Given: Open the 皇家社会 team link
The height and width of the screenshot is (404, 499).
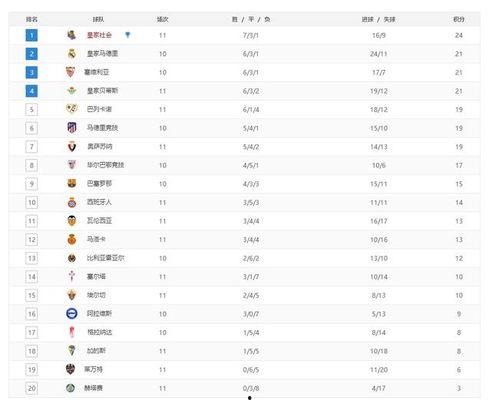Looking at the screenshot, I should point(99,35).
